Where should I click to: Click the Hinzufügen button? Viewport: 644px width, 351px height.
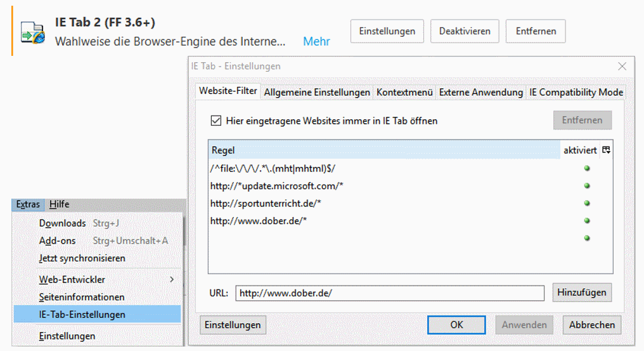(582, 292)
